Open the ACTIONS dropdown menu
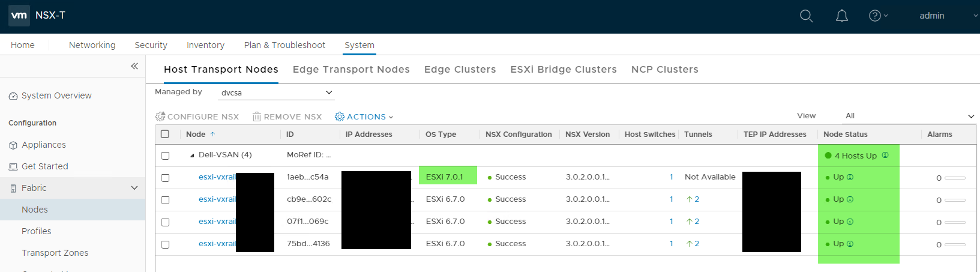The height and width of the screenshot is (272, 980). pyautogui.click(x=364, y=116)
